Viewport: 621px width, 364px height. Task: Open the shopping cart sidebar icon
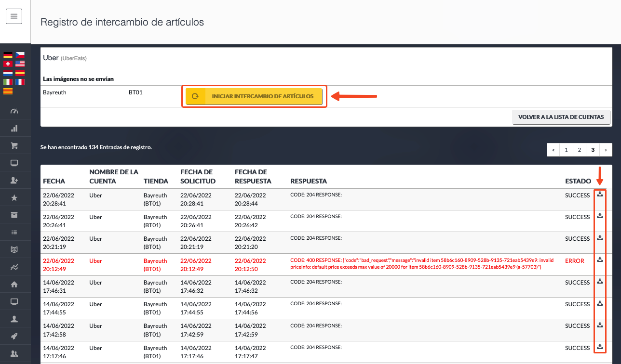click(x=14, y=145)
